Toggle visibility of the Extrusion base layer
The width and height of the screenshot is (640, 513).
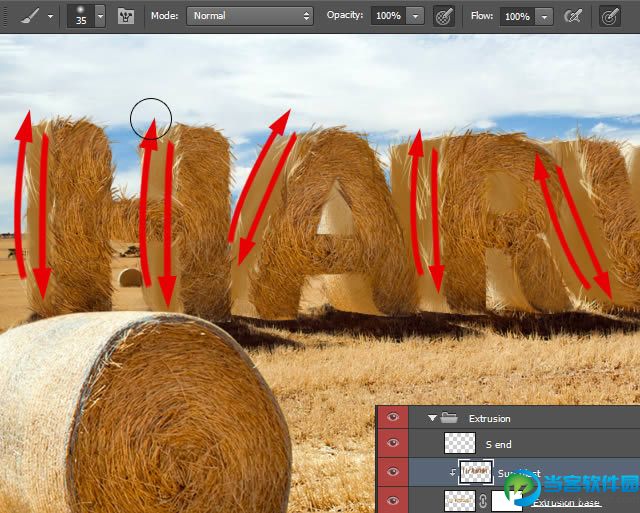[x=393, y=501]
